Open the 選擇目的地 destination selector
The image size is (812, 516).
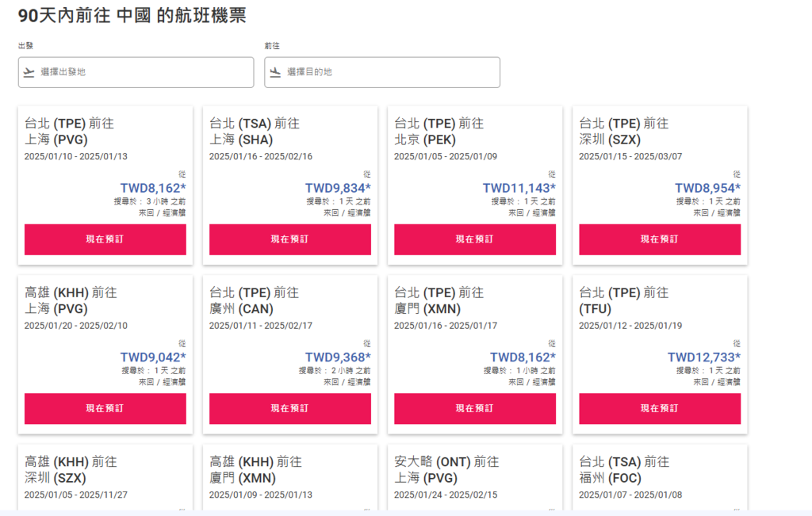[382, 72]
